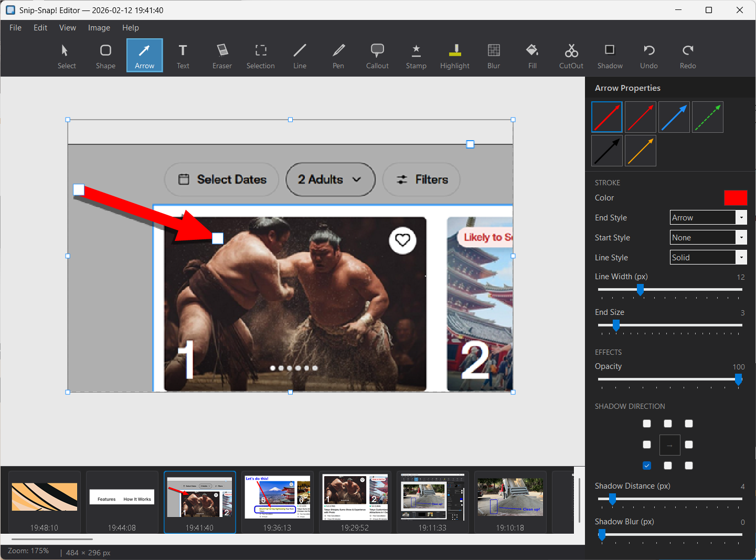This screenshot has height=560, width=756.
Task: Choose the Stamp tool
Action: 416,56
